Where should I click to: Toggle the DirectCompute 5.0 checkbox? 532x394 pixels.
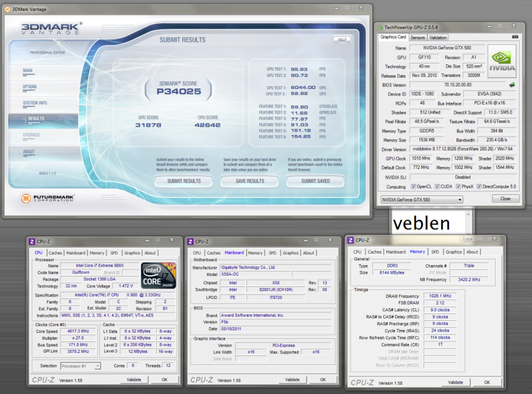tap(479, 187)
